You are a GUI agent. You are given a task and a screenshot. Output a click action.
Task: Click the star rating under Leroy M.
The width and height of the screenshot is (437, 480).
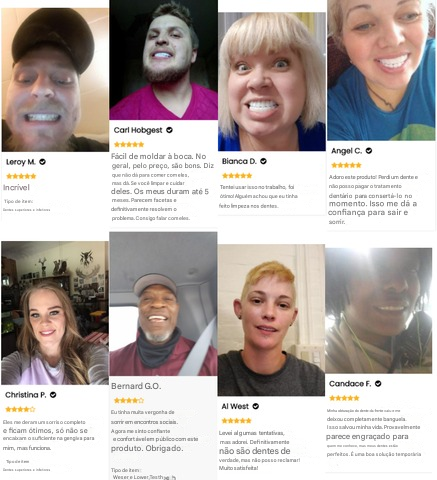click(x=21, y=176)
